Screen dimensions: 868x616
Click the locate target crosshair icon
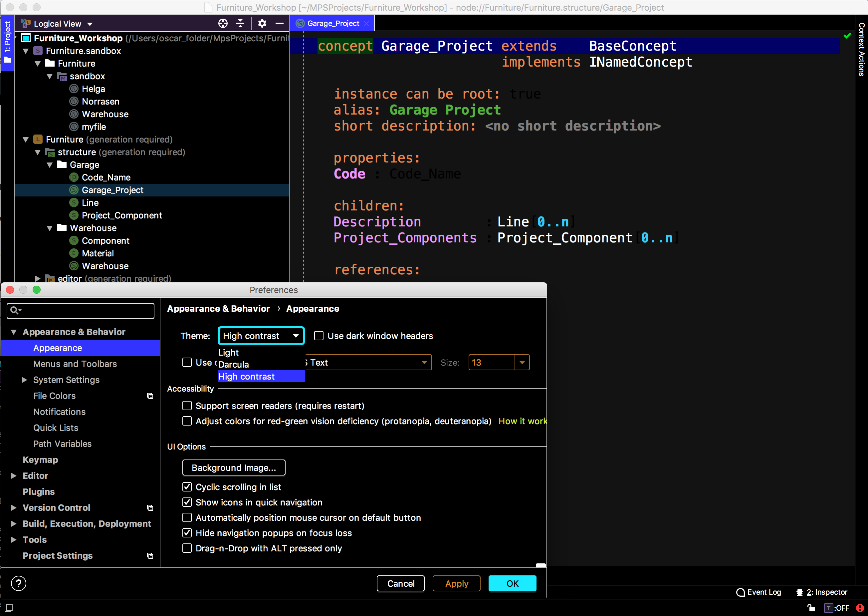tap(223, 24)
